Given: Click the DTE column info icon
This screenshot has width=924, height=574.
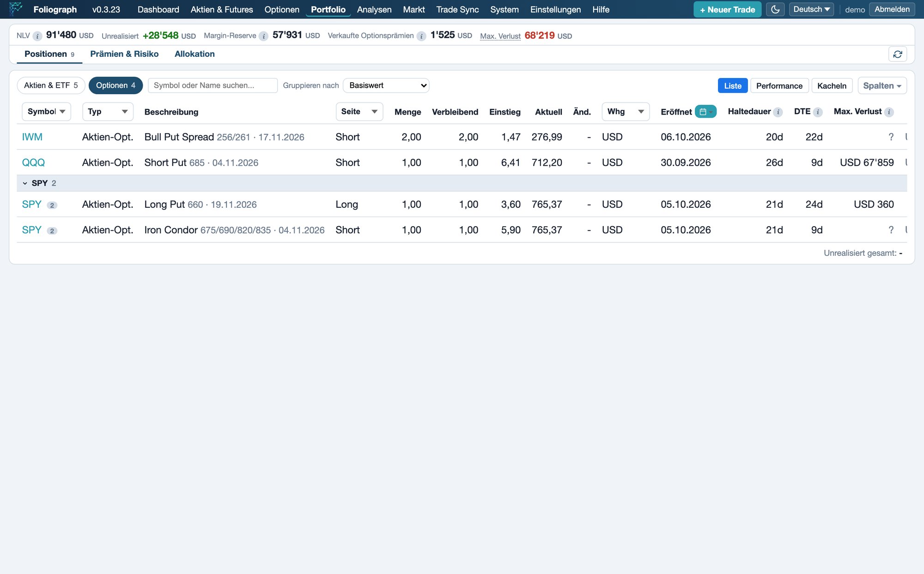Looking at the screenshot, I should click(818, 112).
